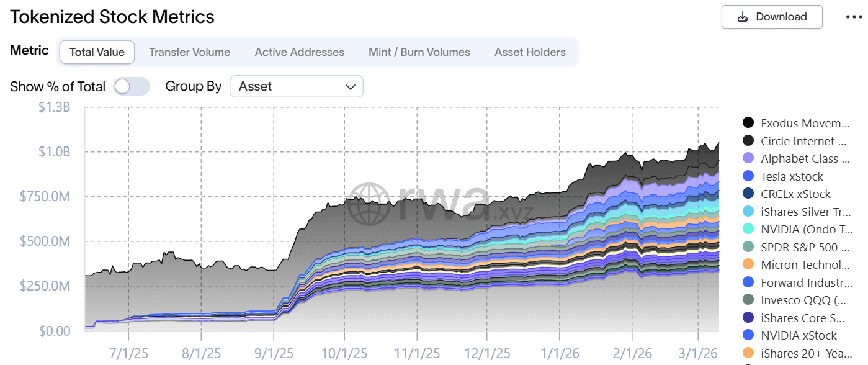Click the download arrow icon
The height and width of the screenshot is (365, 868).
click(742, 17)
